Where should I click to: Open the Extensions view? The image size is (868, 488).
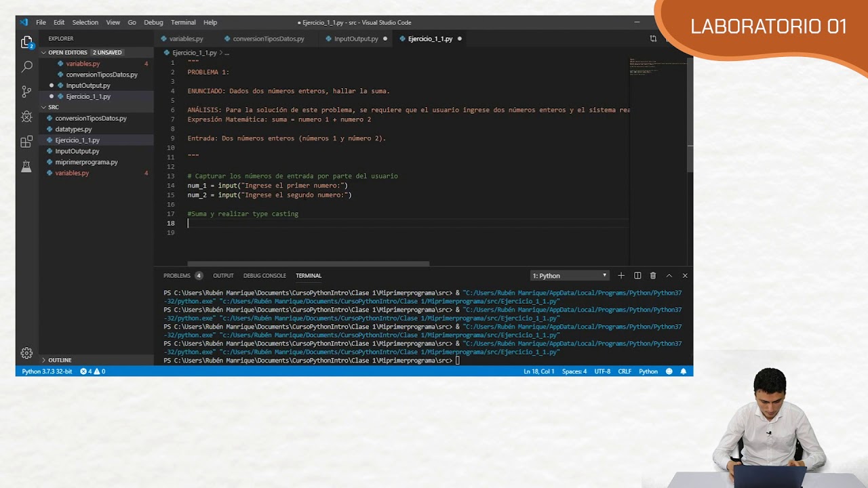26,142
